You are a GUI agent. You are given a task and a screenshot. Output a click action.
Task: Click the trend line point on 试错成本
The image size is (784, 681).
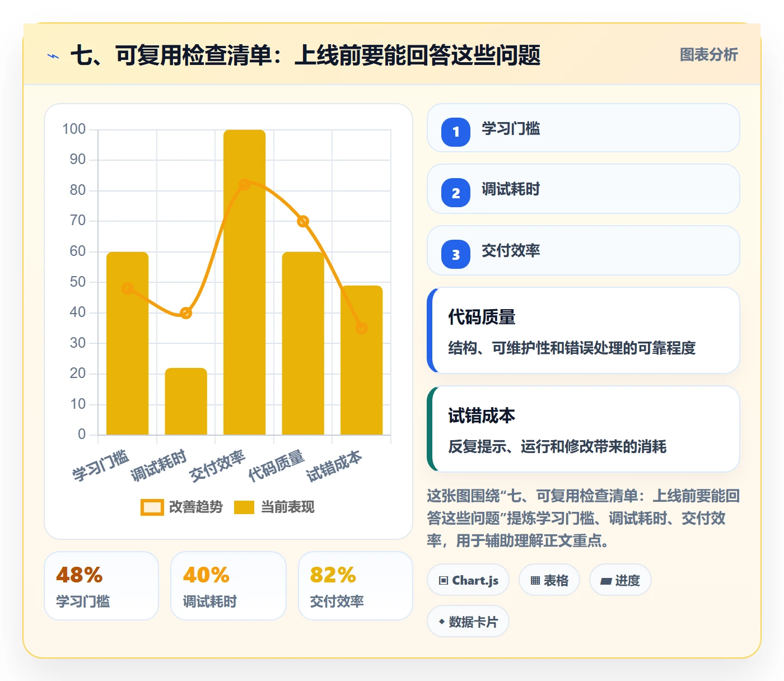(x=362, y=328)
